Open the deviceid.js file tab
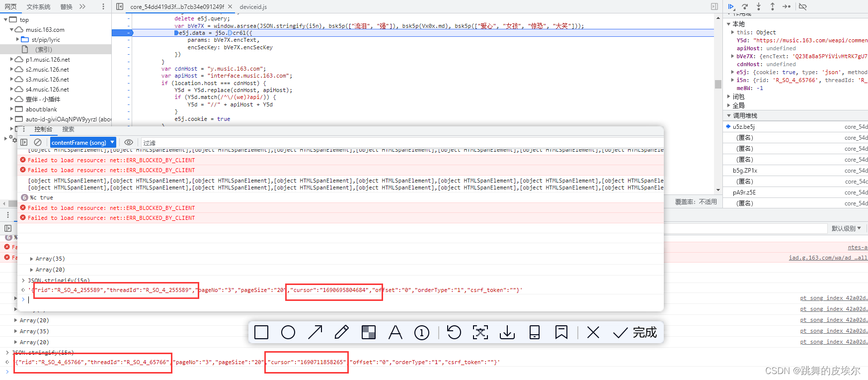This screenshot has width=868, height=380. [x=253, y=6]
